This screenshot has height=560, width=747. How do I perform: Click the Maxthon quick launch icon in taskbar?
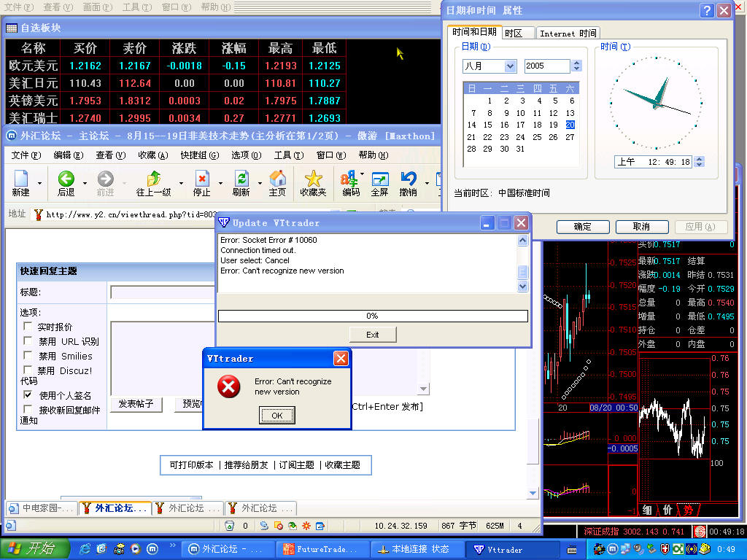[x=152, y=549]
